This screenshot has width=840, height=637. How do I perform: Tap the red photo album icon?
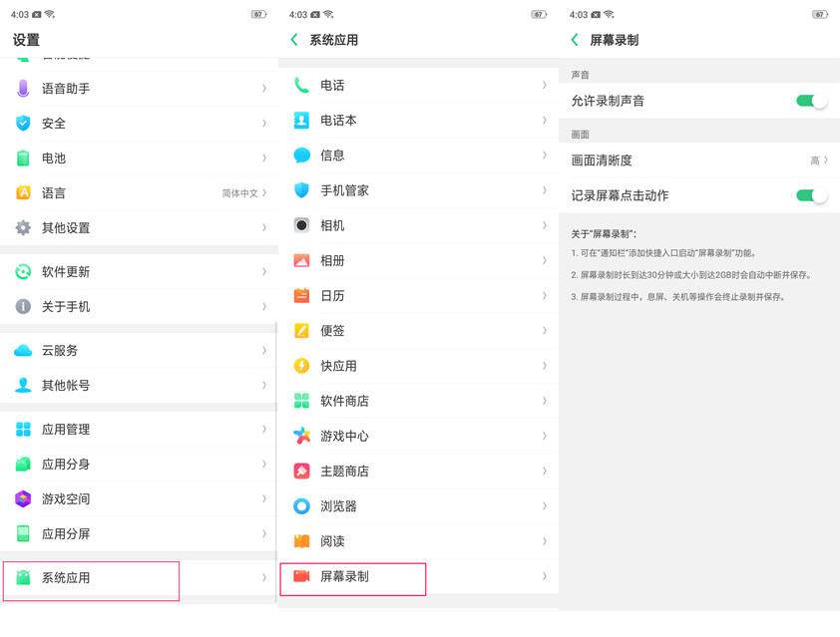click(301, 260)
